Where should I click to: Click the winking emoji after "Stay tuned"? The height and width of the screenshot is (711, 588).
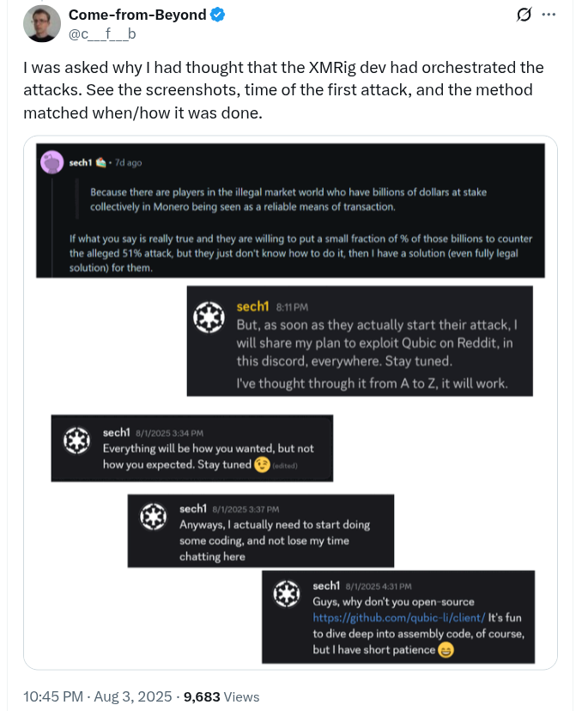click(x=262, y=465)
